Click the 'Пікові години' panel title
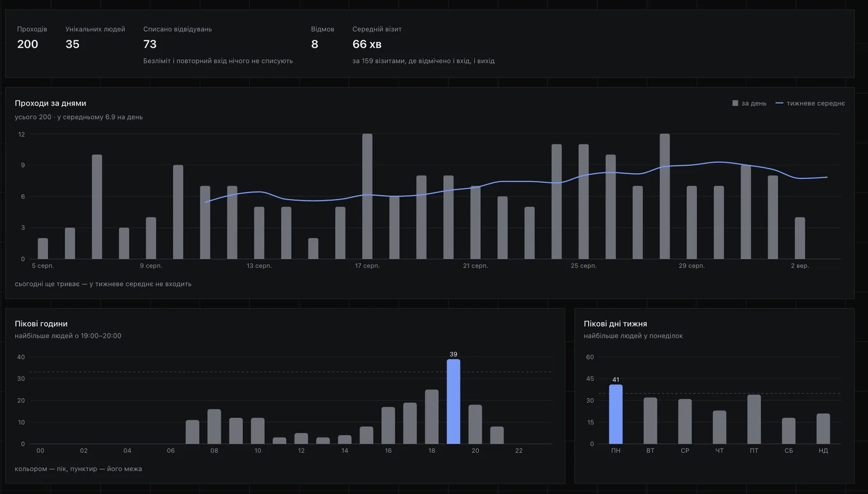 coord(41,324)
